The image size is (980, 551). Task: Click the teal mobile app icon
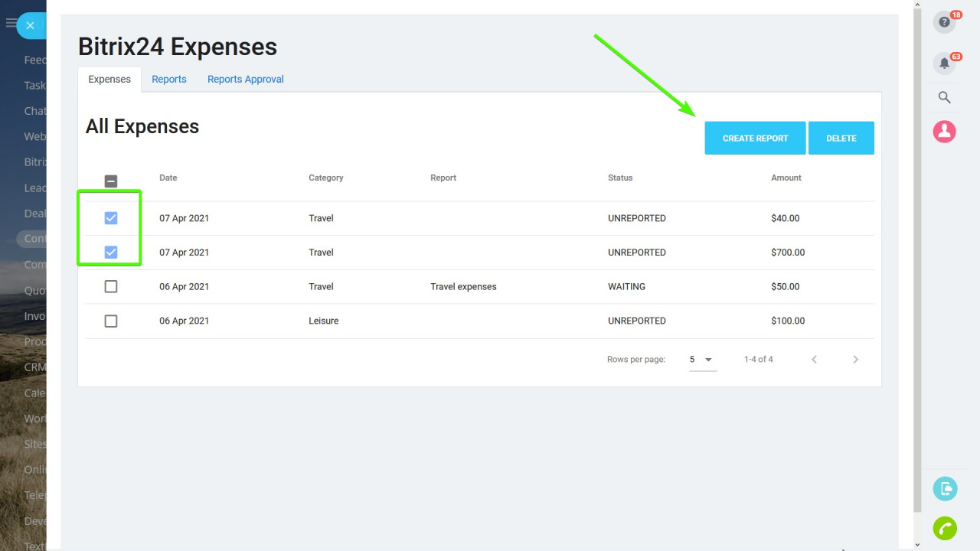pos(945,488)
